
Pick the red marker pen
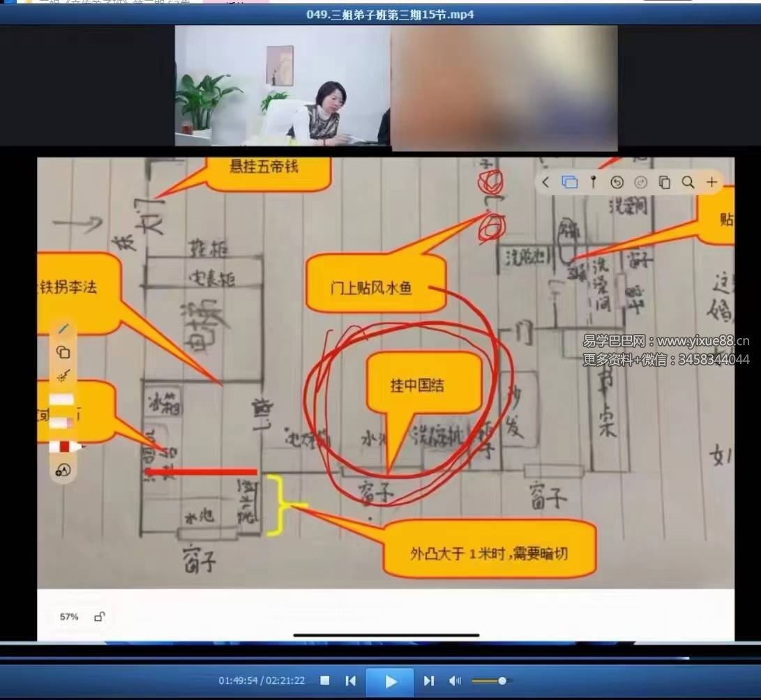tap(64, 446)
